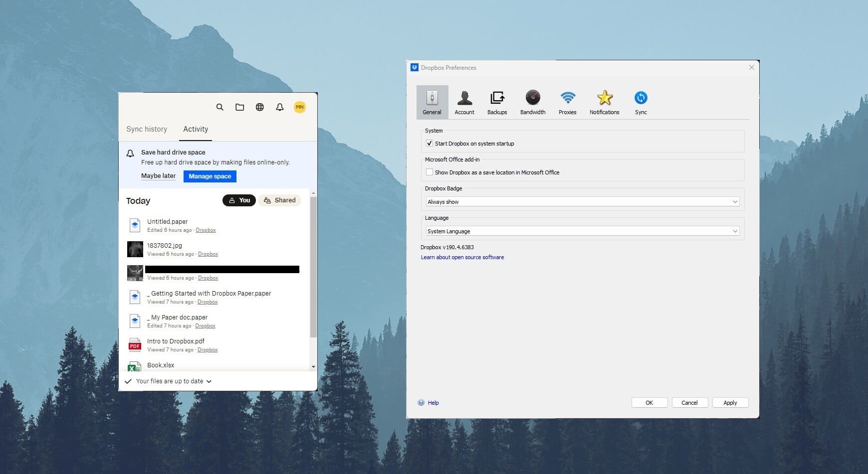Click Dropbox link under My Paper doc.paper
Screen dimensions: 868x474
[x=206, y=326]
